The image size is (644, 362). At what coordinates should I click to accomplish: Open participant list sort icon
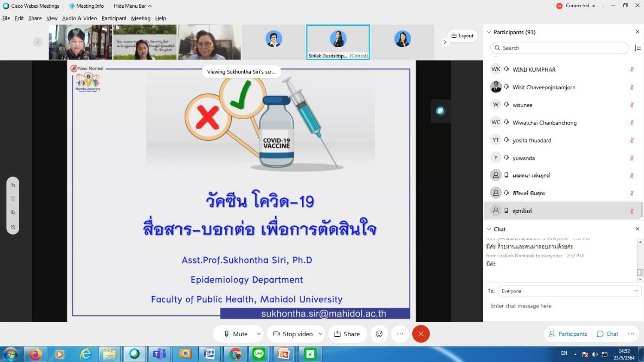click(638, 48)
